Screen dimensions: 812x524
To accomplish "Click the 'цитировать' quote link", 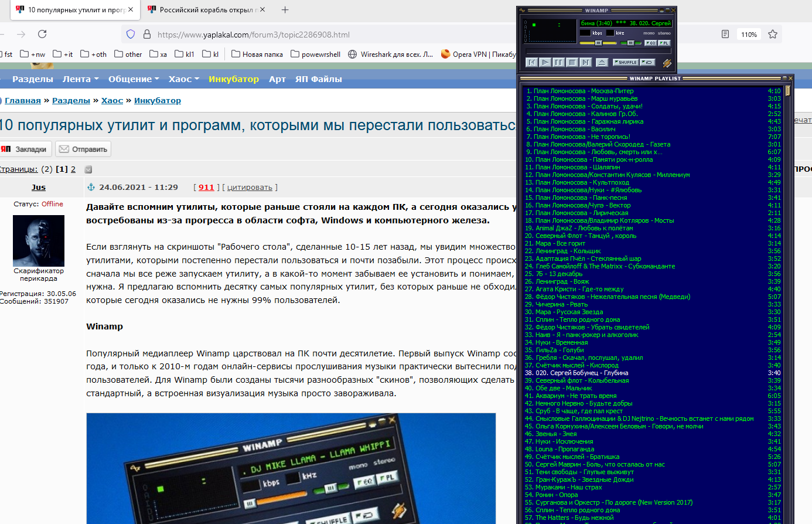I will click(x=250, y=187).
